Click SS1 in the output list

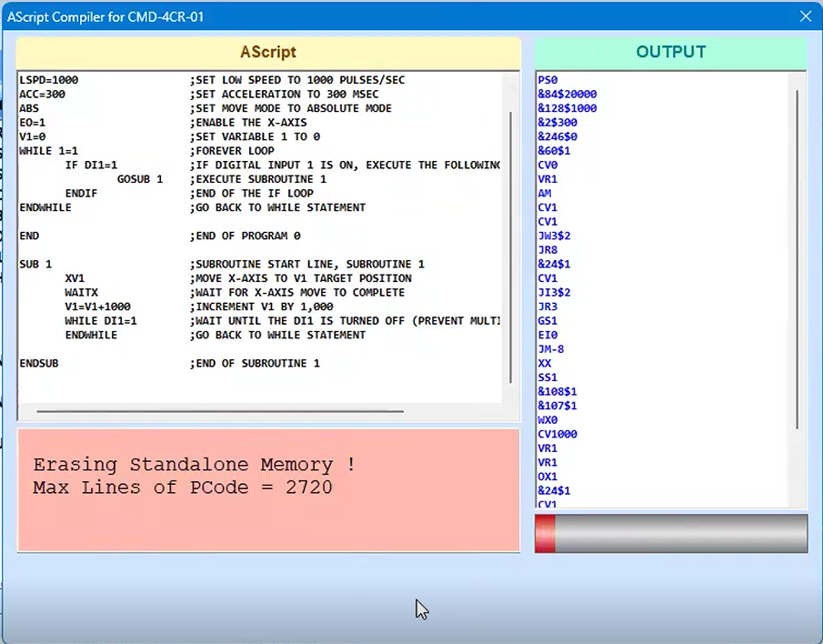click(x=547, y=377)
